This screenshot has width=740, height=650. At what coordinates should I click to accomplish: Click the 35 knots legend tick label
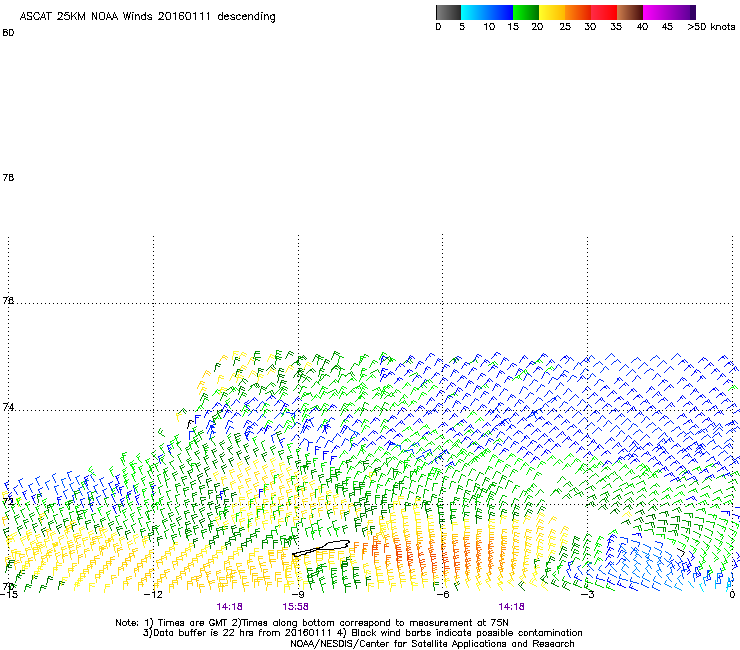pos(616,27)
